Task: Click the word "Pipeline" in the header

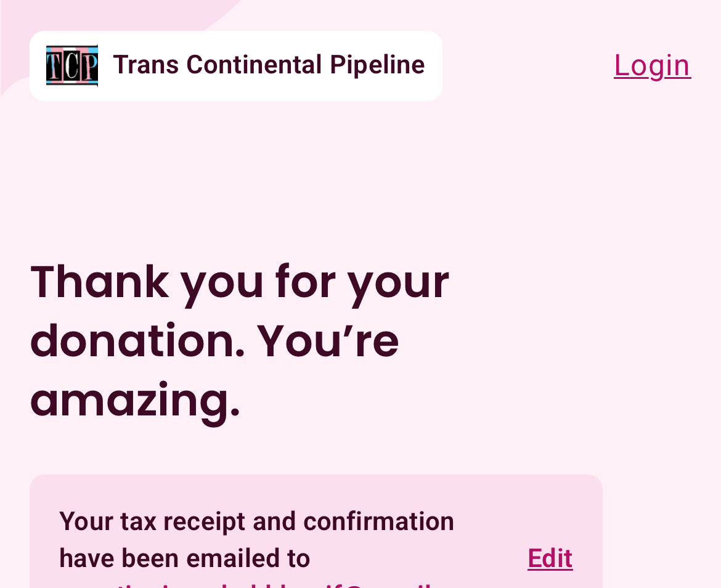Action: click(377, 65)
